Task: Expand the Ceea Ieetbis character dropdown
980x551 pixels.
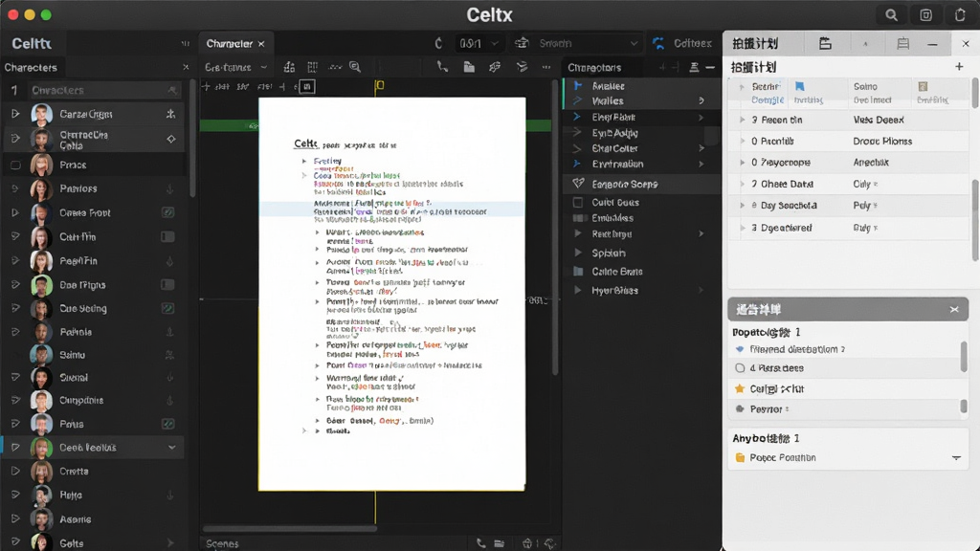Action: pyautogui.click(x=171, y=448)
